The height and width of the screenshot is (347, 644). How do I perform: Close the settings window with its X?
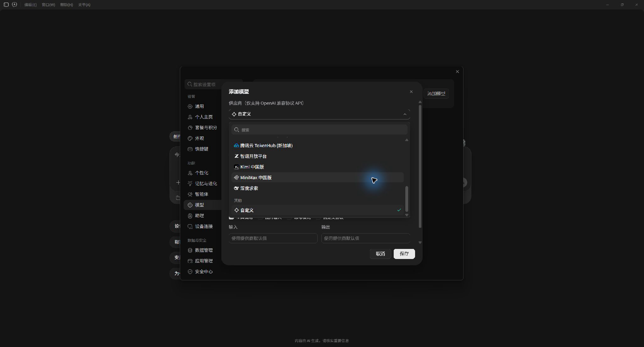457,72
